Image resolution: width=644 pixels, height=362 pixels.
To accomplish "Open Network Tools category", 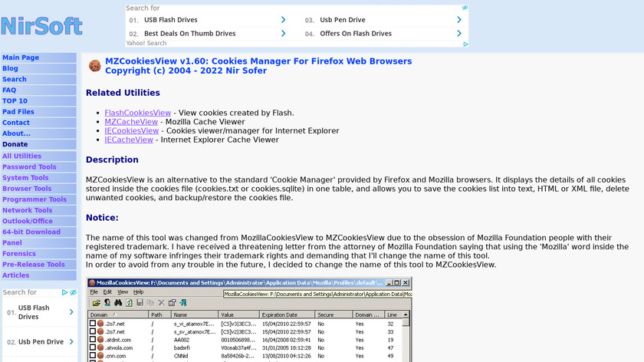I will click(x=38, y=210).
